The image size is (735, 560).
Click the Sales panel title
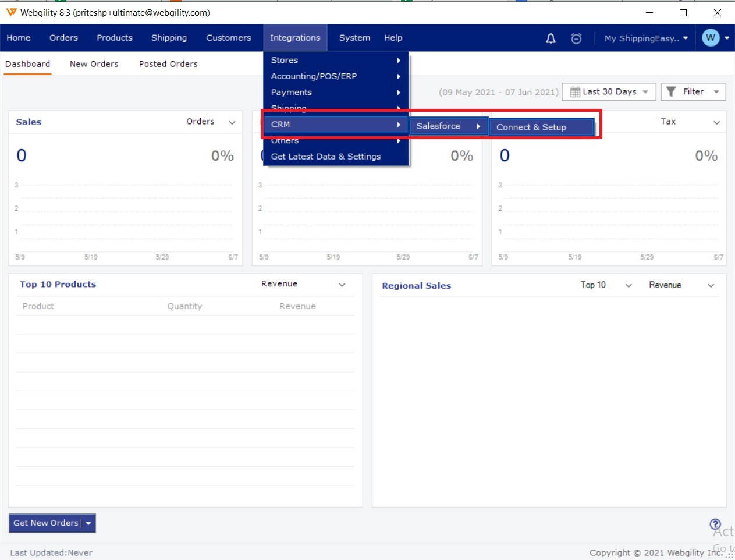[29, 122]
